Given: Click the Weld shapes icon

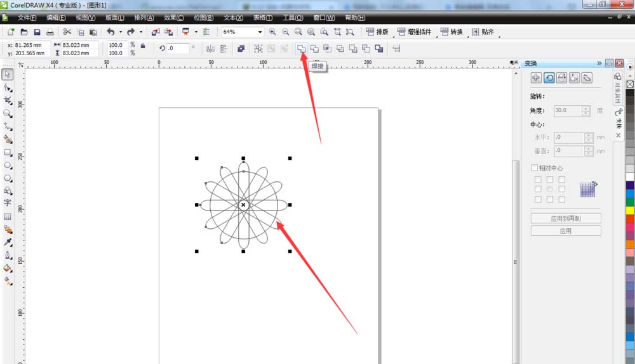Looking at the screenshot, I should coord(301,49).
